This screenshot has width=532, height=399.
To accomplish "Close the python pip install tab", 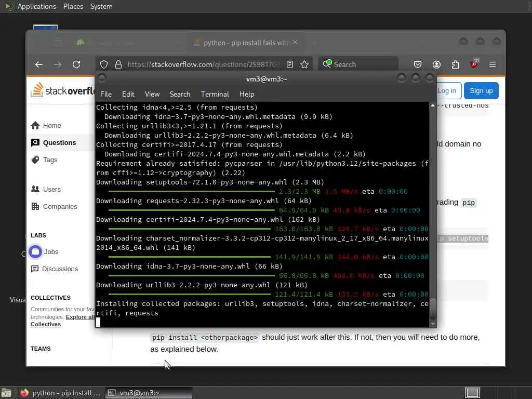I will pos(295,43).
